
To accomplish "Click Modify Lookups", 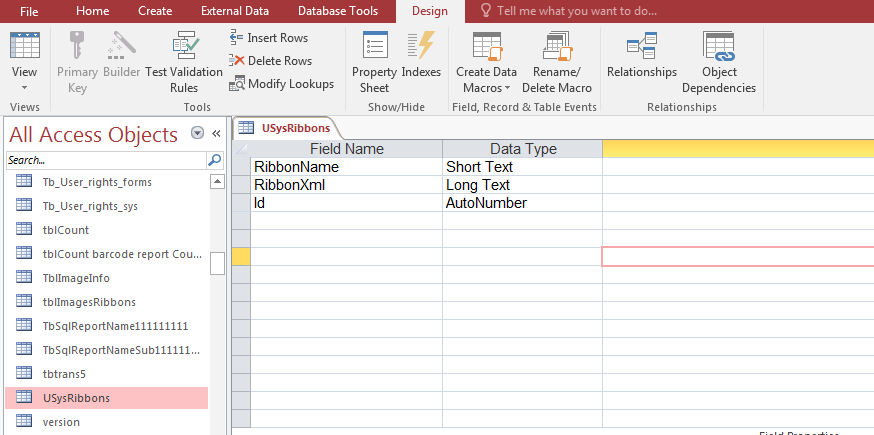I will (282, 84).
